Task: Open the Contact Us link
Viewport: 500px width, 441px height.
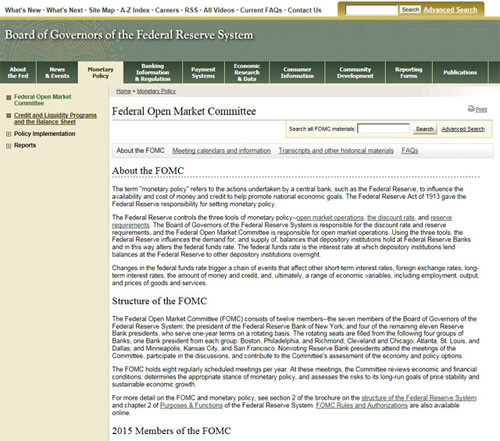Action: pos(304,10)
